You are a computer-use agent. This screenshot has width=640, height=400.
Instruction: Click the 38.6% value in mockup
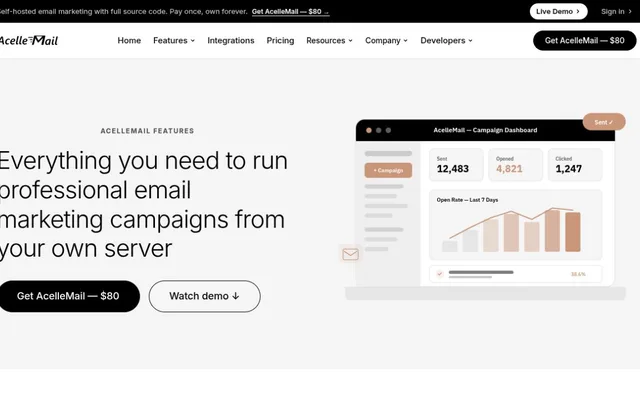click(578, 274)
